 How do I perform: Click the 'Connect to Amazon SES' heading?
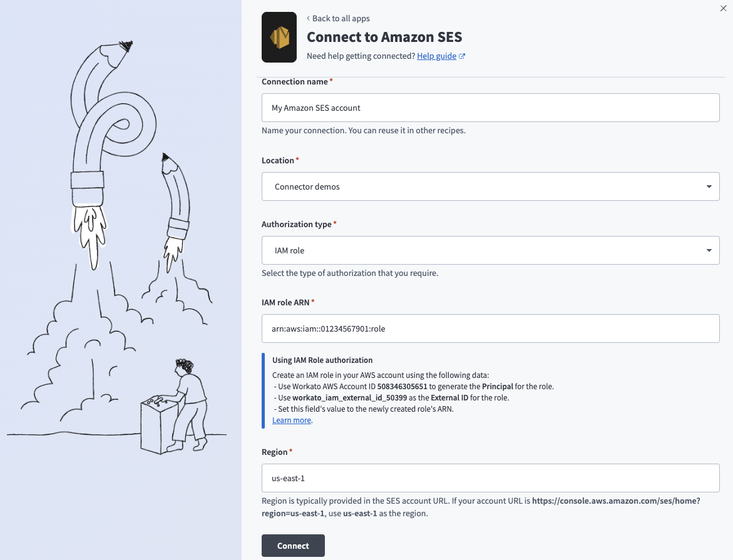384,37
